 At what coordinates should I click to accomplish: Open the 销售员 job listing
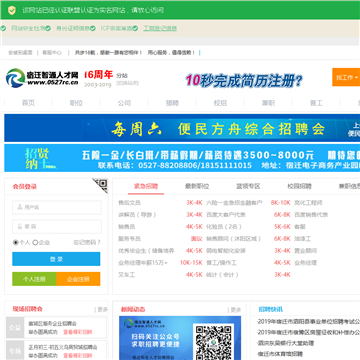pos(127,227)
